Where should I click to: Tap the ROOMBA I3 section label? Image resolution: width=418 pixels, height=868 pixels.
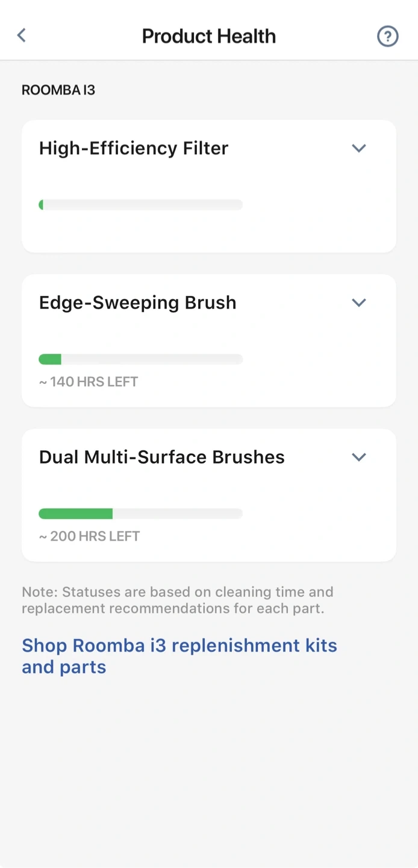point(58,90)
